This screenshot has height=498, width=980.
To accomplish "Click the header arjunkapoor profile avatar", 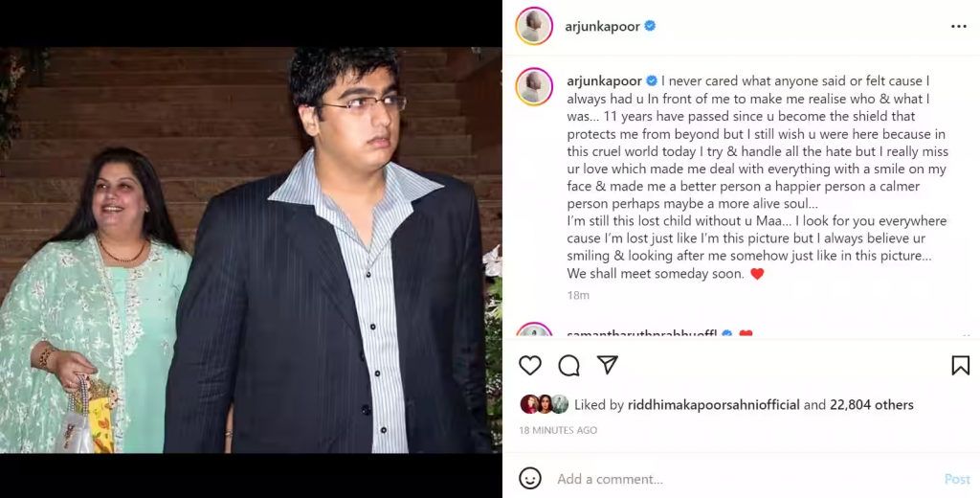I will pos(534,26).
